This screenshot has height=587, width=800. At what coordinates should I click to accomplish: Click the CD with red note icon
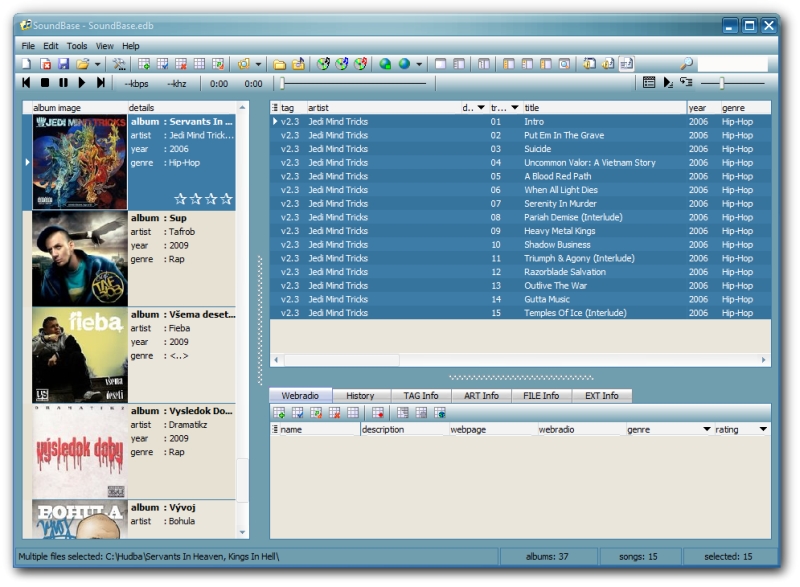[x=360, y=64]
